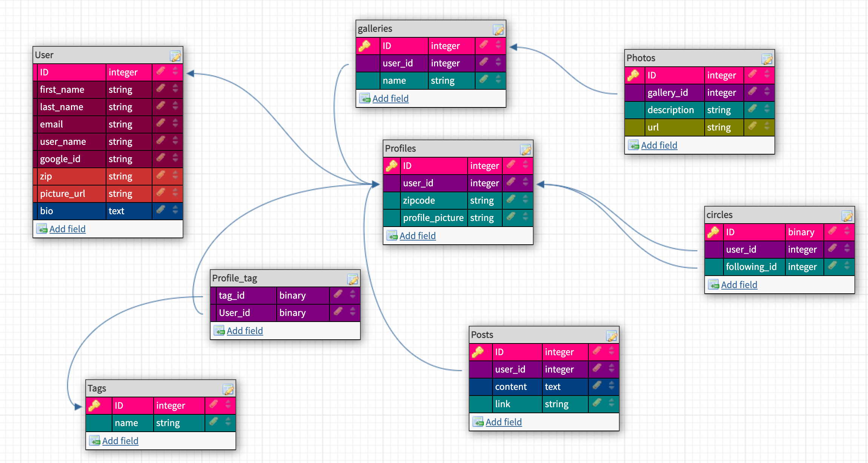Click the following_id field in circles
The height and width of the screenshot is (463, 868).
[x=751, y=267]
